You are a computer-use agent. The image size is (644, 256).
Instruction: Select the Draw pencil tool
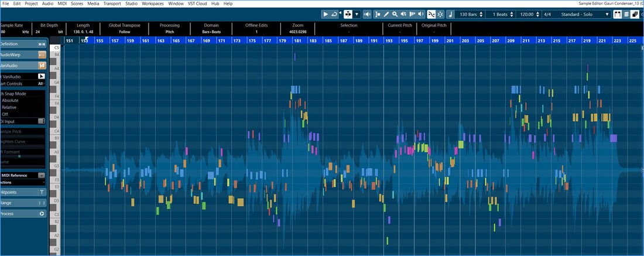click(x=386, y=14)
